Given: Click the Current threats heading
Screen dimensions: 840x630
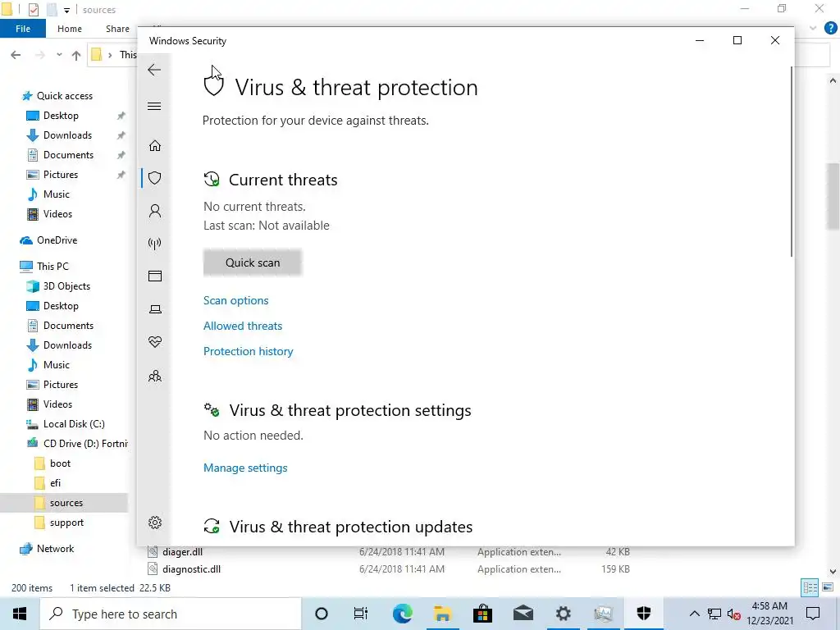Looking at the screenshot, I should click(283, 180).
